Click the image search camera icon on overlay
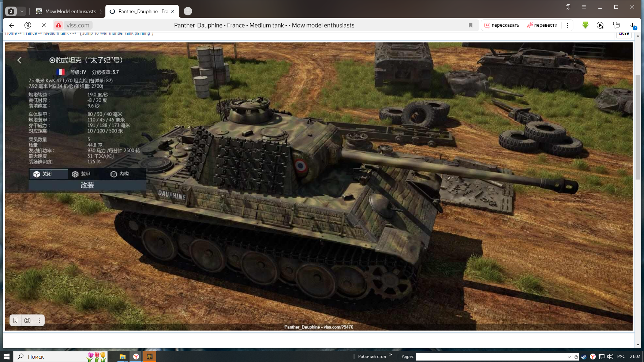Viewport: 644px width, 362px height. 27,320
